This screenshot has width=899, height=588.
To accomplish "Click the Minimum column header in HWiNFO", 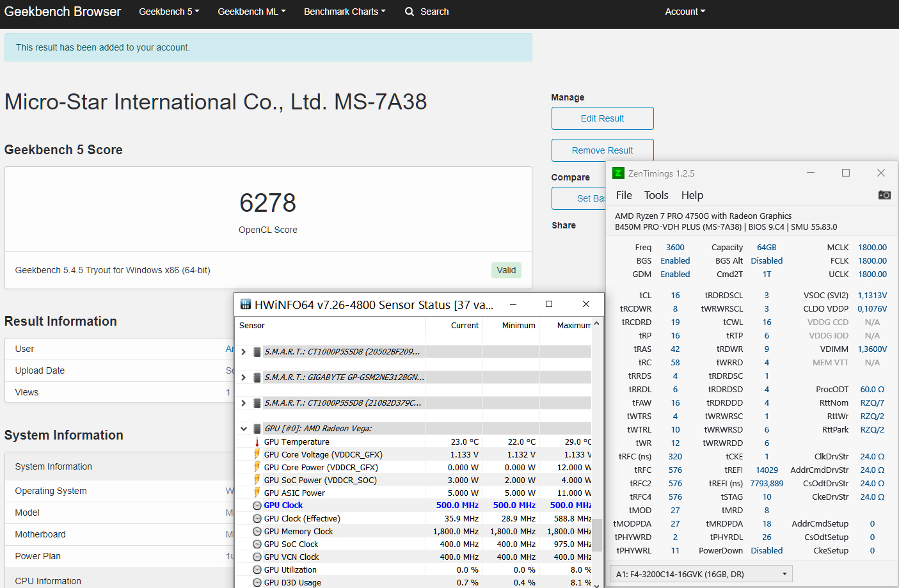I will (x=519, y=326).
